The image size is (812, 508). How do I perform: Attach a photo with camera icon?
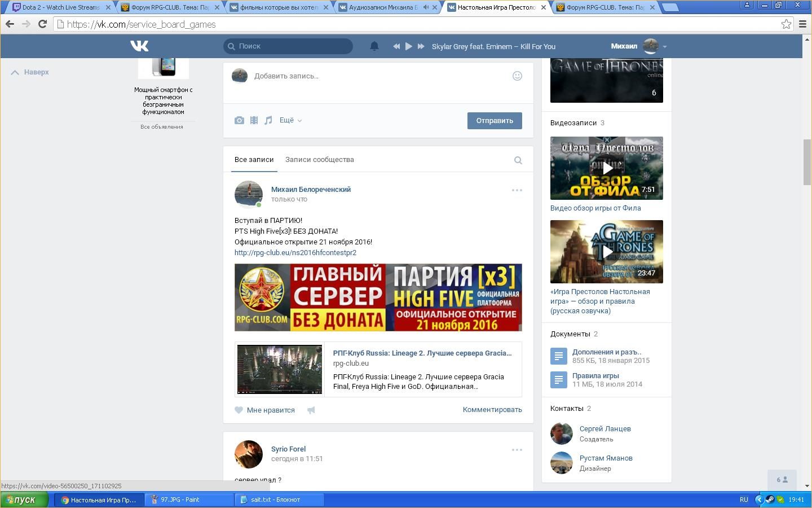click(239, 120)
